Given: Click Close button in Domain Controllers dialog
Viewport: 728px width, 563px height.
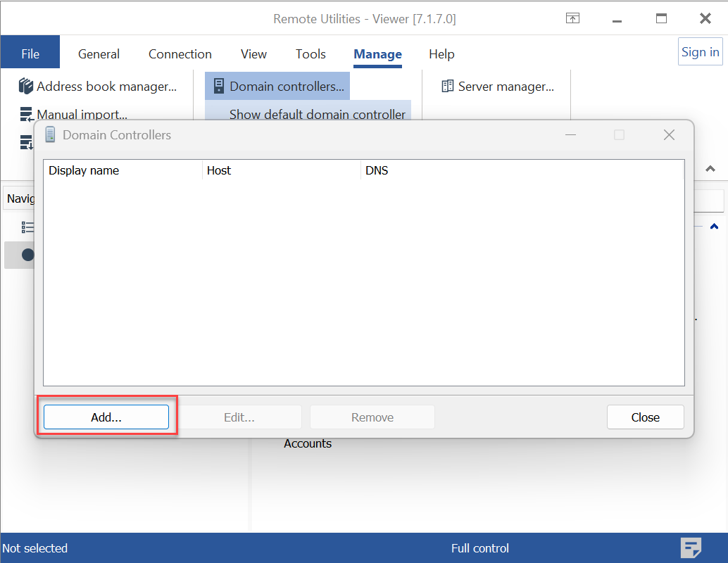Looking at the screenshot, I should tap(645, 417).
